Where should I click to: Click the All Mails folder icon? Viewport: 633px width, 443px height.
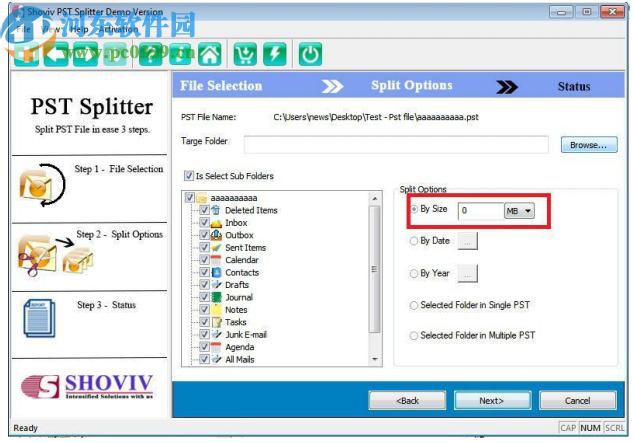point(216,359)
